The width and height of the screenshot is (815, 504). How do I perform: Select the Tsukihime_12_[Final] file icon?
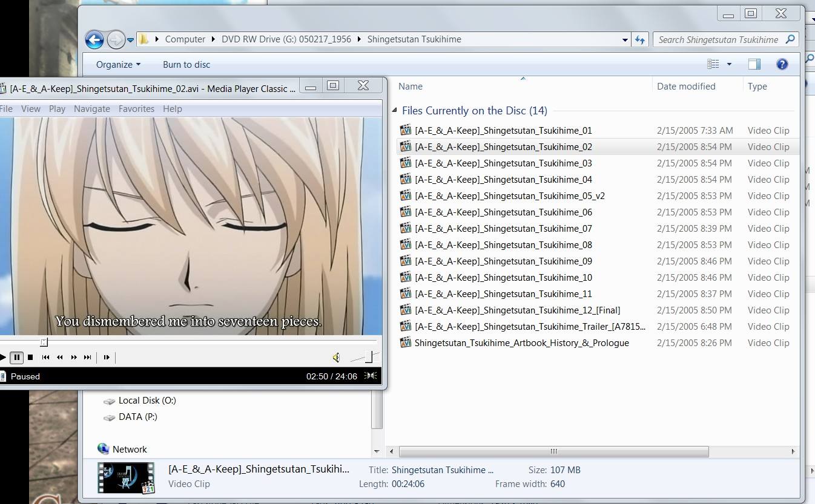click(x=406, y=310)
